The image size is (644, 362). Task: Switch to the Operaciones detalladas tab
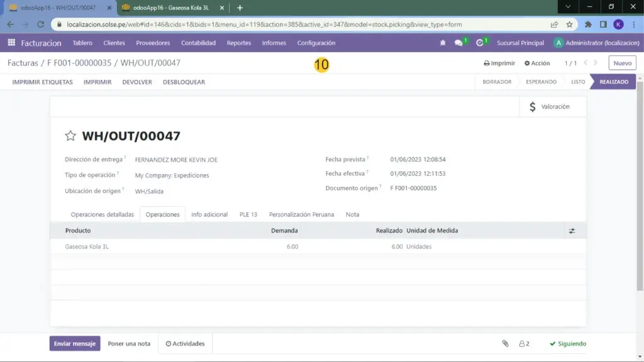[x=102, y=215]
